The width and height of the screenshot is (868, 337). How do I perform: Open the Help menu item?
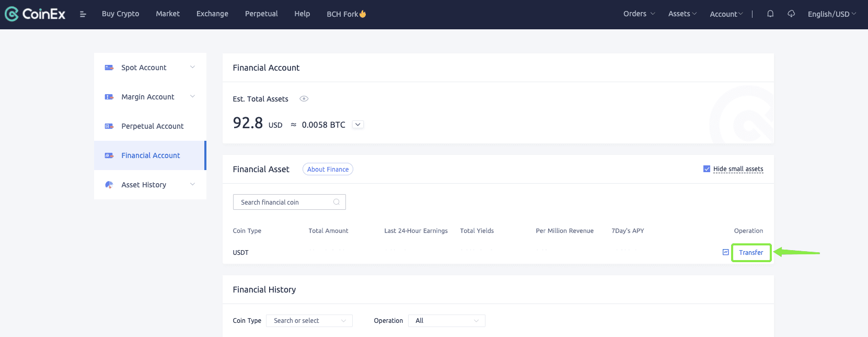coord(302,14)
